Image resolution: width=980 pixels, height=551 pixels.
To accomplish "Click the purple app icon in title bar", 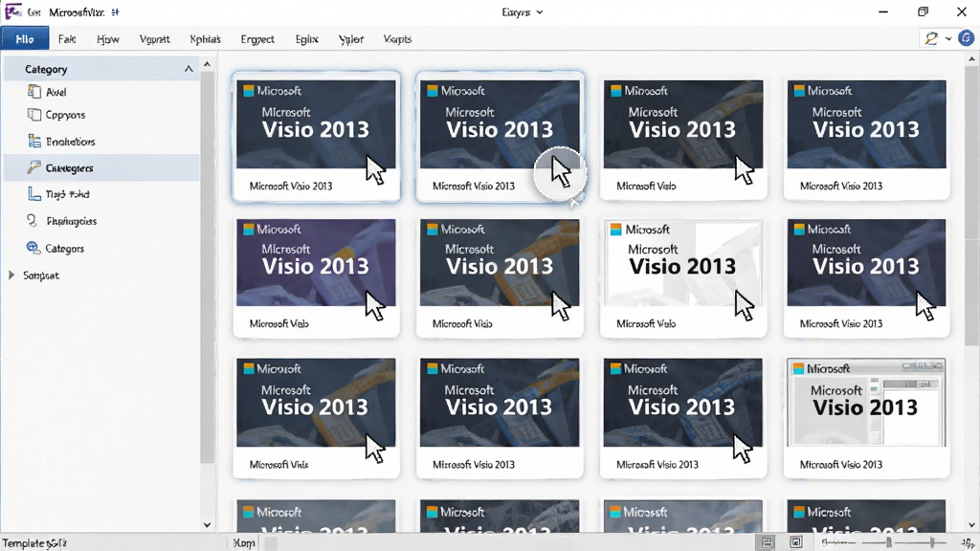I will [x=12, y=11].
